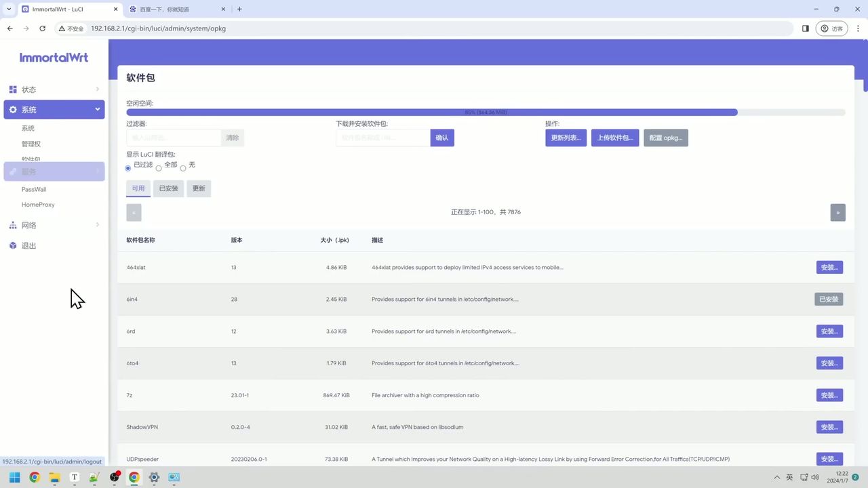Collapse the 系统 menu chevron
Viewport: 868px width, 488px height.
[x=97, y=109]
